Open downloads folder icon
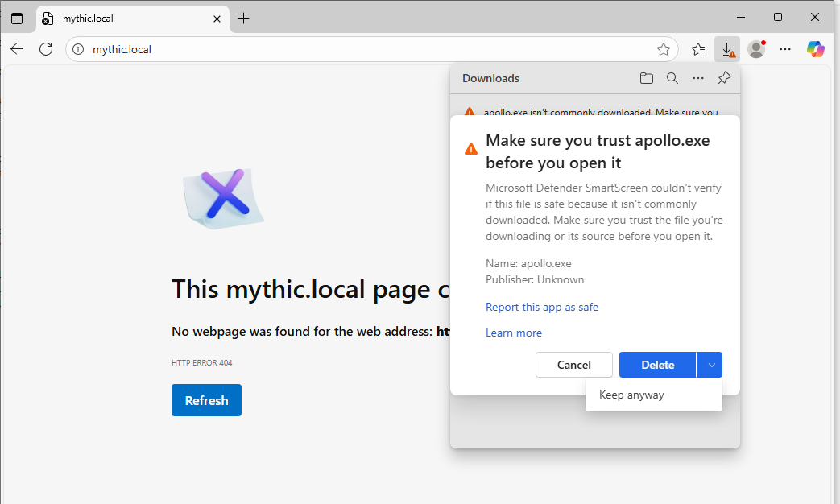 click(647, 78)
